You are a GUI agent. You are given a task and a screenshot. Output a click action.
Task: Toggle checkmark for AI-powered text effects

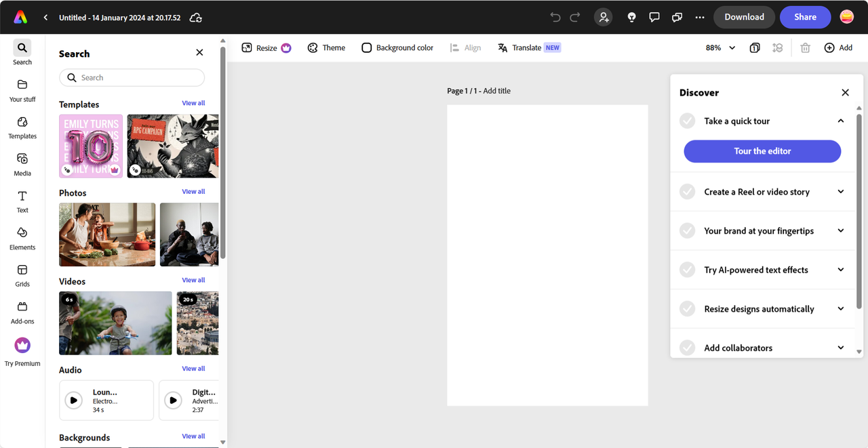[x=688, y=270]
